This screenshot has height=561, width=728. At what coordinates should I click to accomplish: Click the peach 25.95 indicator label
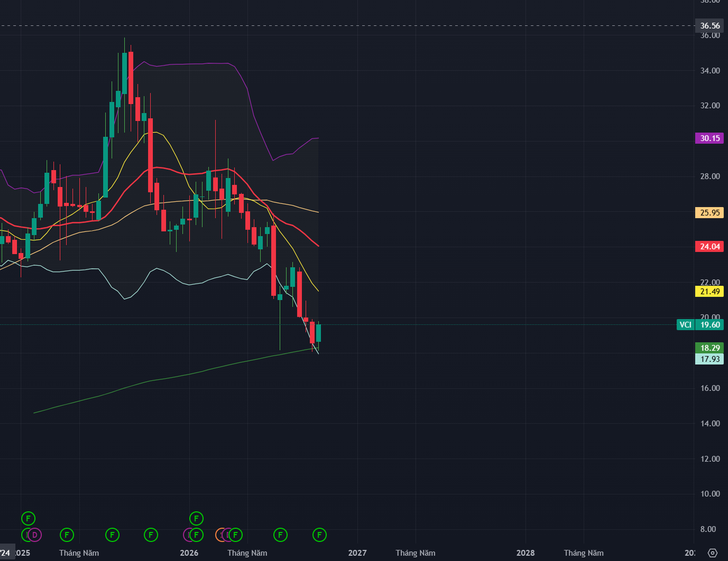coord(709,213)
